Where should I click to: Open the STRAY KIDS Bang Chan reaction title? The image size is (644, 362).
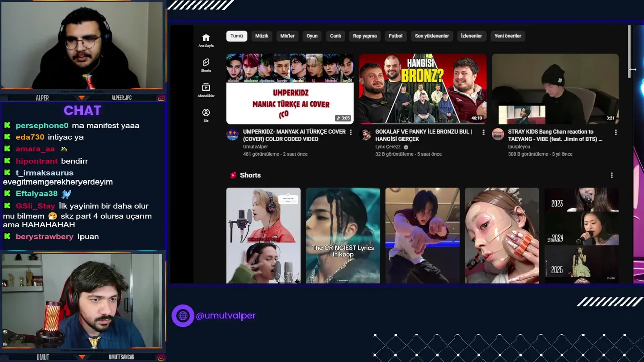tap(555, 135)
